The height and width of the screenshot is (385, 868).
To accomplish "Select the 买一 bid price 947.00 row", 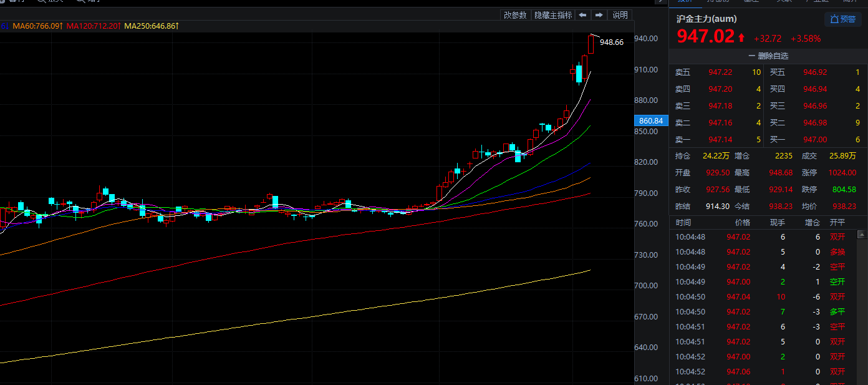I will pyautogui.click(x=814, y=140).
